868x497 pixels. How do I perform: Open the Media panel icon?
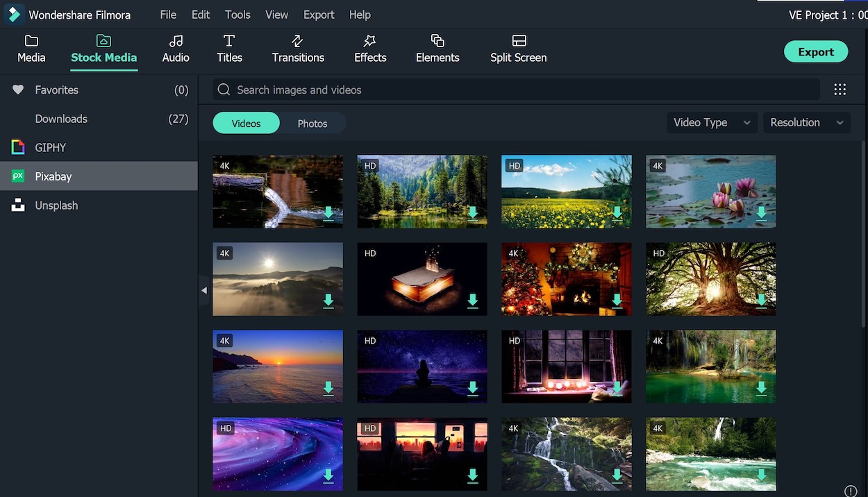31,41
